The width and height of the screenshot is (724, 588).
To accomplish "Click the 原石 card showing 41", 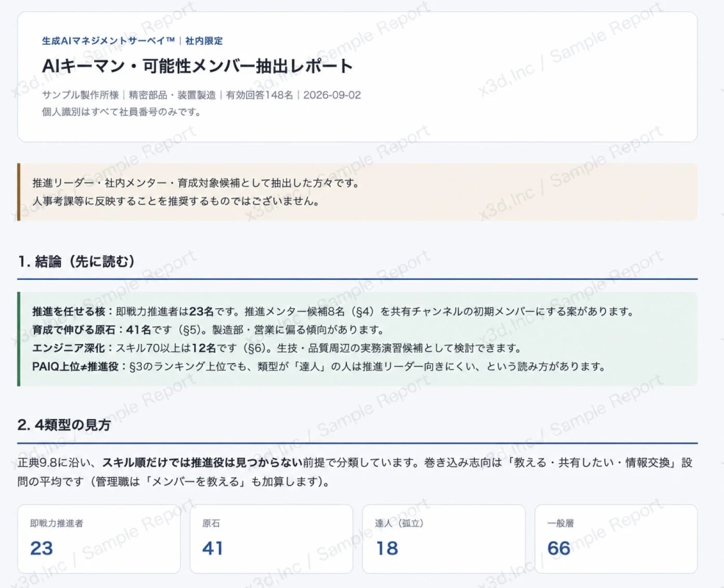I will (x=271, y=539).
